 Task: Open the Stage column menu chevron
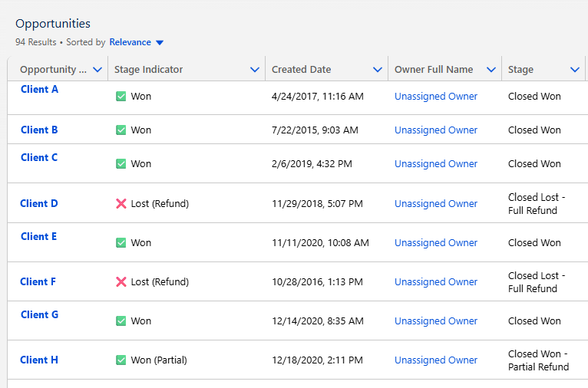click(x=575, y=70)
